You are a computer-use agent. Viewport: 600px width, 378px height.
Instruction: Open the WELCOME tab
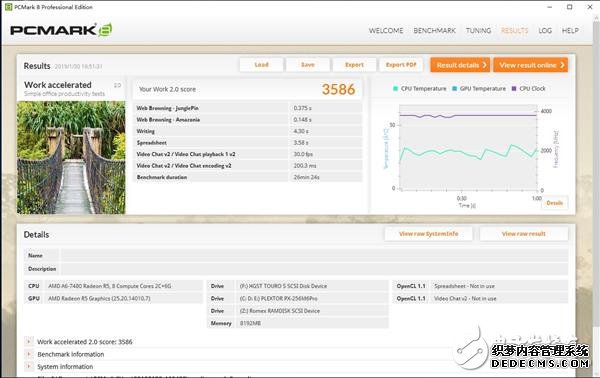point(386,31)
